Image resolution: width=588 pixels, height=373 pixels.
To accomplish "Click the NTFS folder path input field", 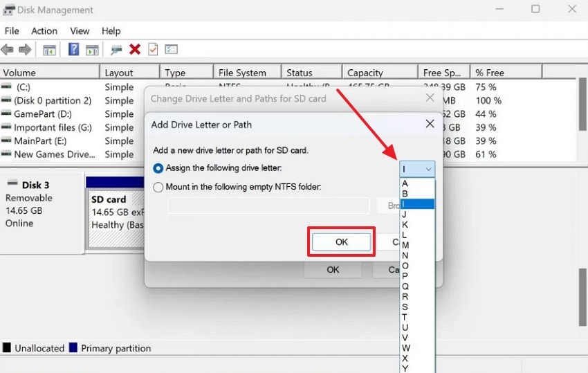I will pos(268,206).
